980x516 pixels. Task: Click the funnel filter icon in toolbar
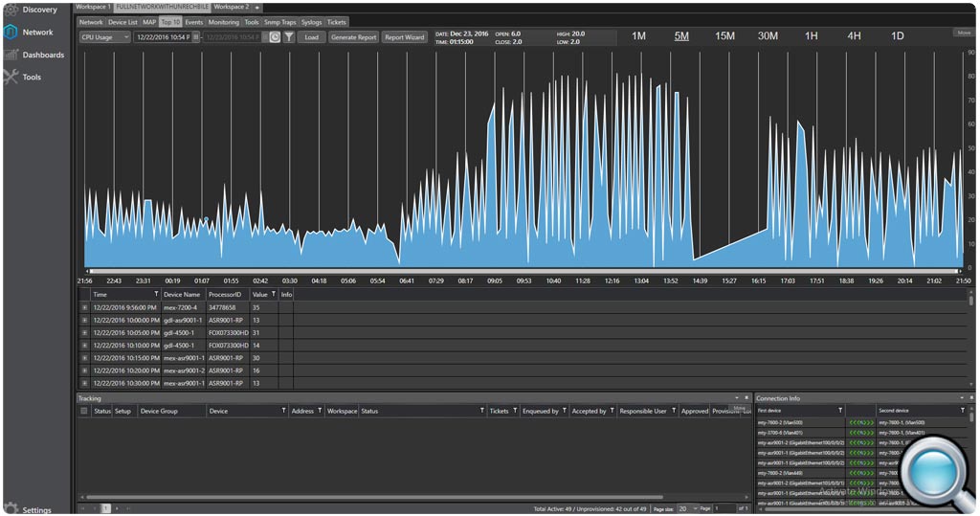point(289,37)
